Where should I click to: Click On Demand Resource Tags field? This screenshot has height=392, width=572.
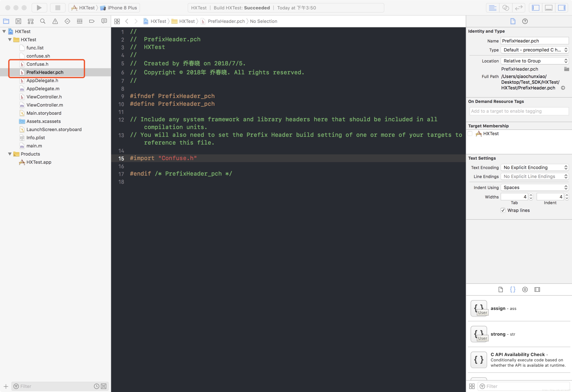coord(519,111)
